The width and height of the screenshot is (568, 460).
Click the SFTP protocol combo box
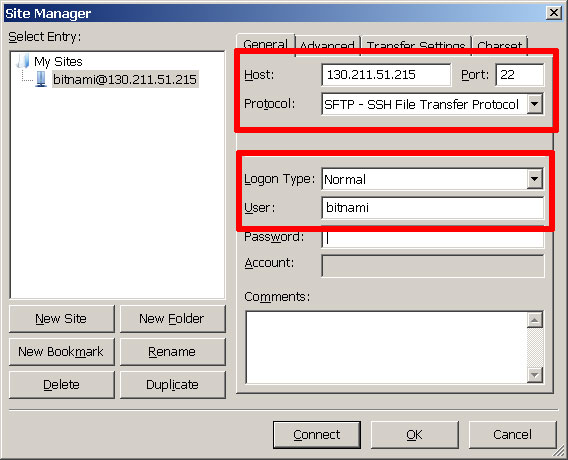coord(433,104)
